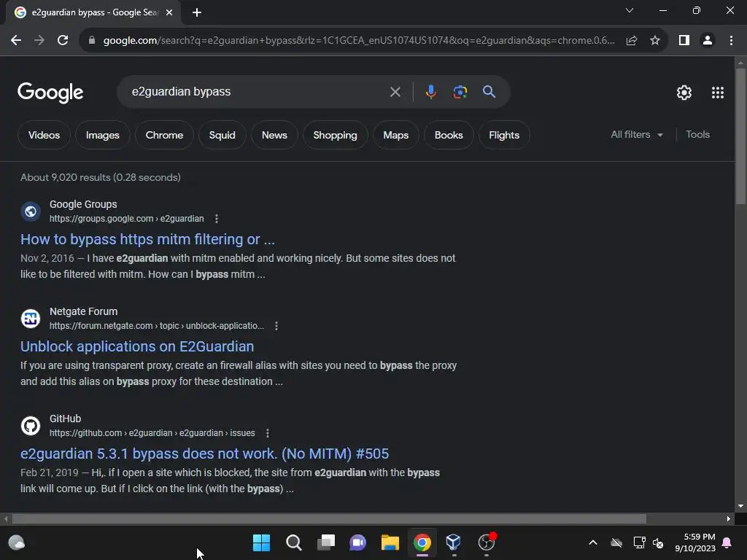The width and height of the screenshot is (747, 560).
Task: Filter results by Videos
Action: point(44,135)
